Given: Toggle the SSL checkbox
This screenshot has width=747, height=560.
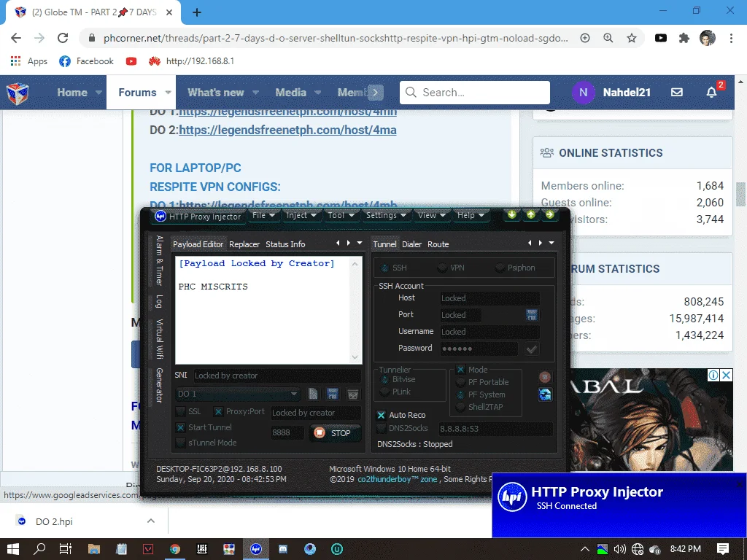Looking at the screenshot, I should pyautogui.click(x=181, y=411).
